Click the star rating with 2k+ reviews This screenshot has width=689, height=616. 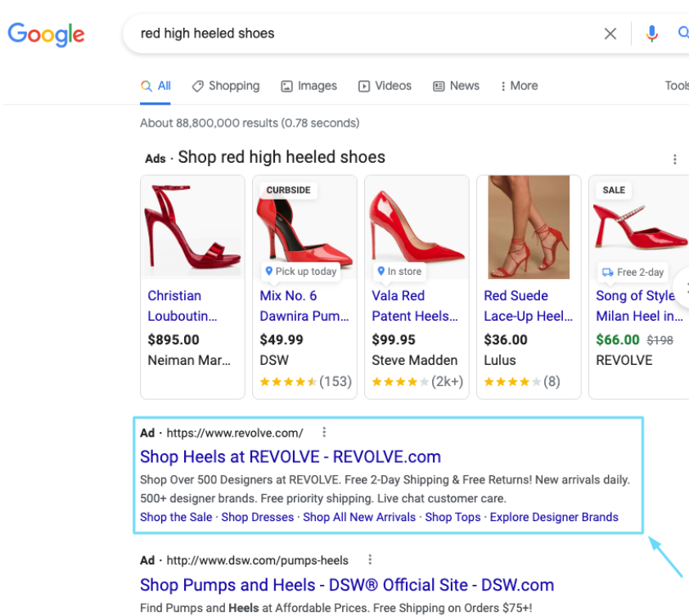[x=417, y=381]
